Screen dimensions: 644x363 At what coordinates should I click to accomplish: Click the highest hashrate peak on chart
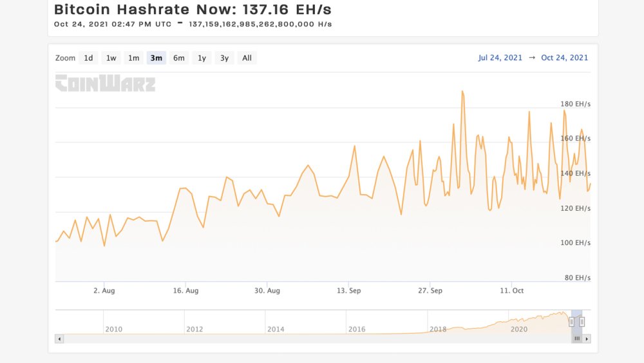click(462, 92)
